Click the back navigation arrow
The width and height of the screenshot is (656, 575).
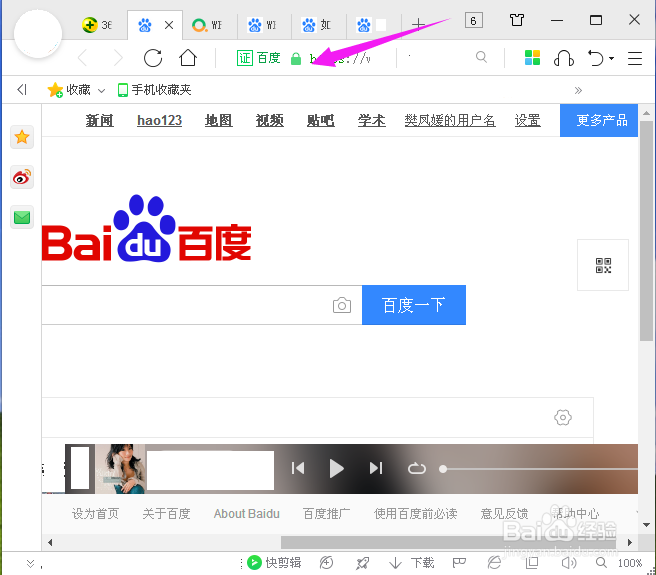(83, 58)
